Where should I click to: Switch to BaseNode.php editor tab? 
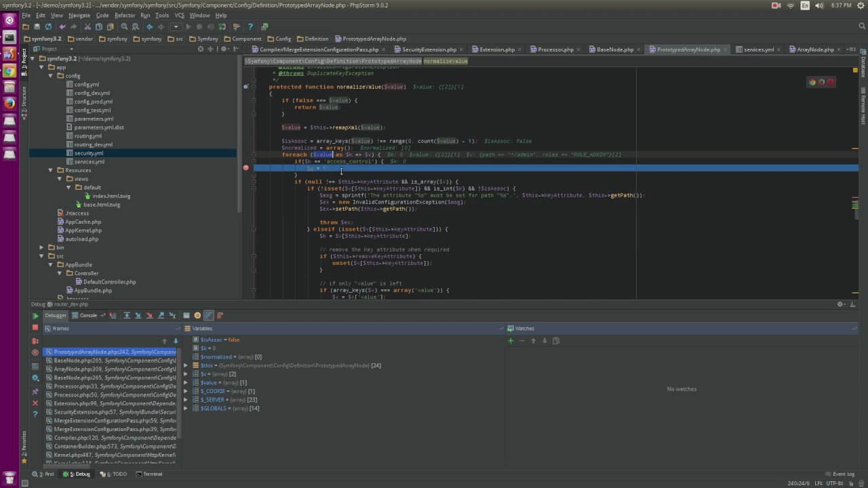[x=614, y=49]
